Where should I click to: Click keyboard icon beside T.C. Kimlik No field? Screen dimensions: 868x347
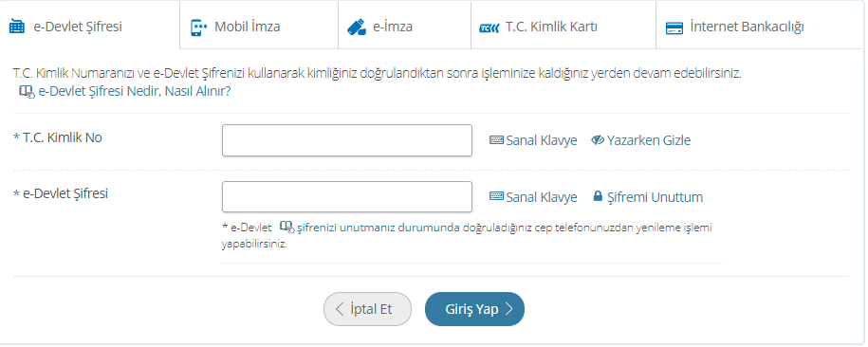(496, 140)
